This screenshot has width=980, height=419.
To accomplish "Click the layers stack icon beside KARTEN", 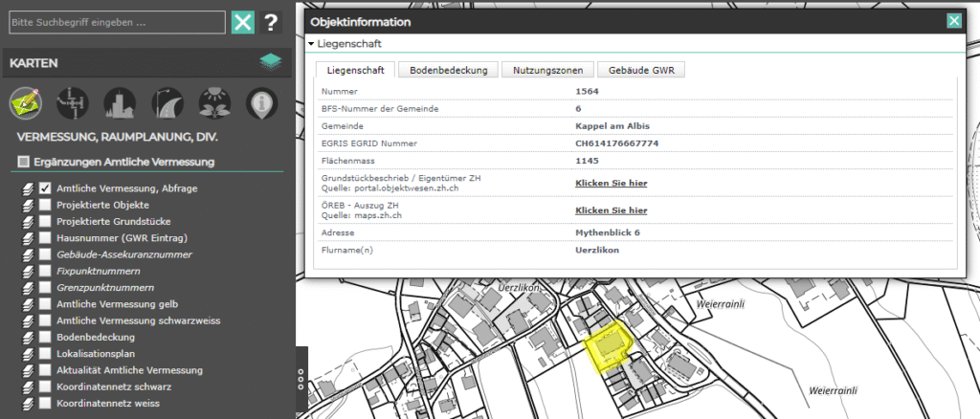I will pos(272,62).
